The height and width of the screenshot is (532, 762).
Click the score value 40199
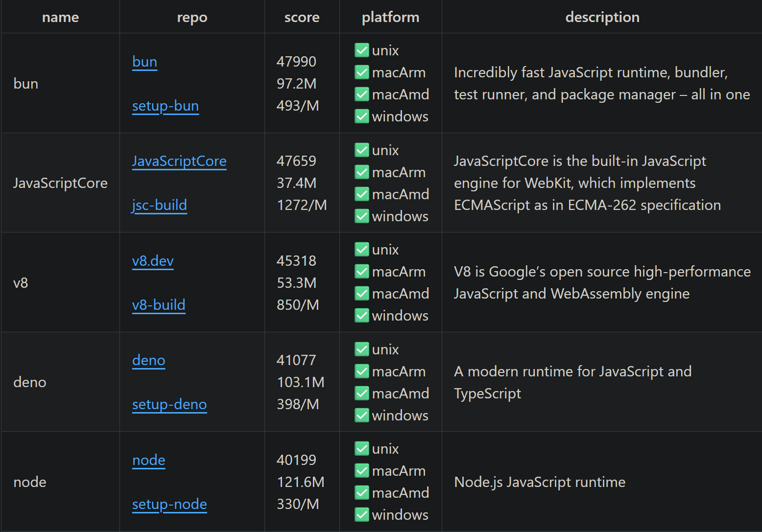(x=296, y=460)
